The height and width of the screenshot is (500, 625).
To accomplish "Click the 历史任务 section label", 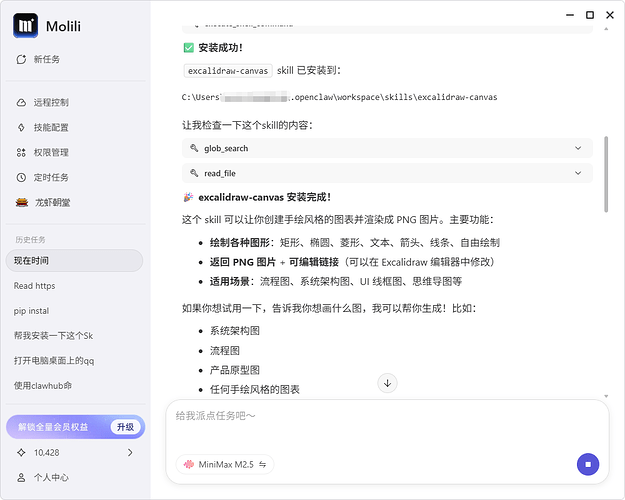I will (x=30, y=240).
